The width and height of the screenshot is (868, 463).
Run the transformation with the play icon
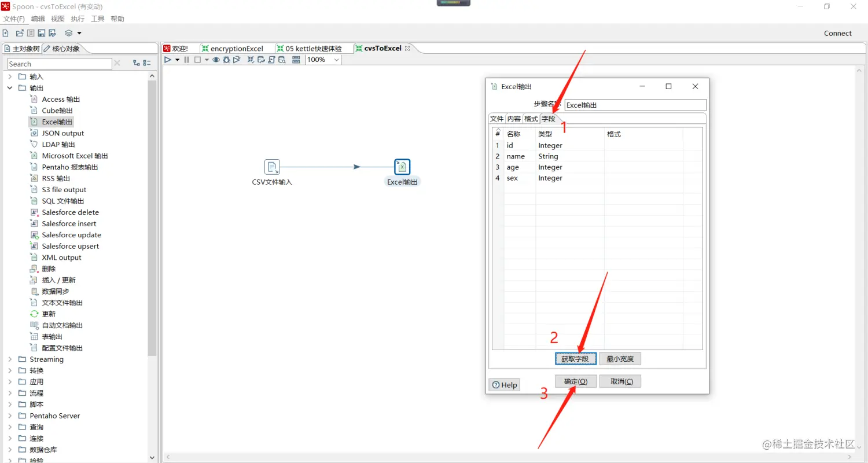click(x=168, y=60)
